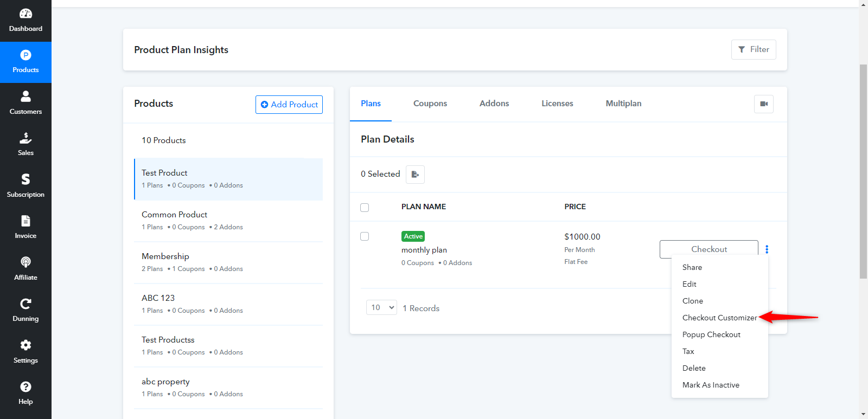Viewport: 868px width, 419px height.
Task: Switch to the Plans tab
Action: [x=371, y=104]
